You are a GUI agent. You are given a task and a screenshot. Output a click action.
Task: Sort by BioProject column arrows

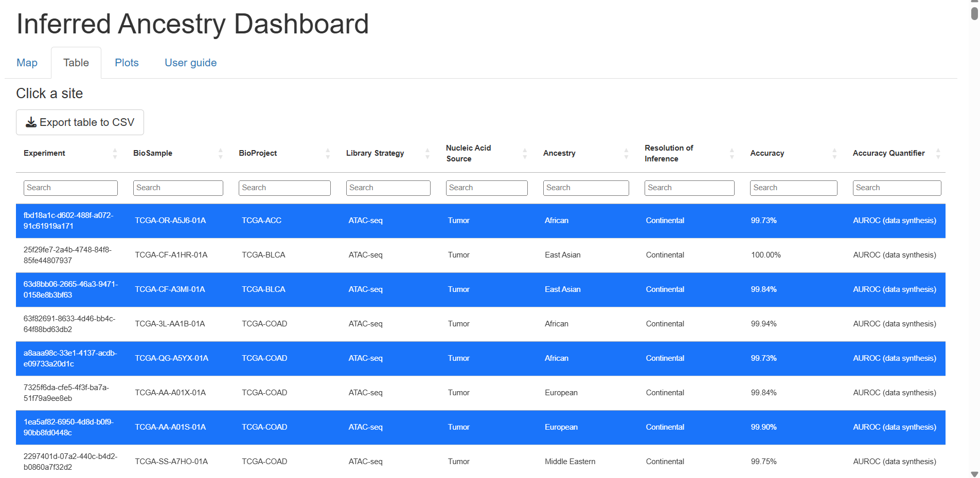[x=328, y=153]
